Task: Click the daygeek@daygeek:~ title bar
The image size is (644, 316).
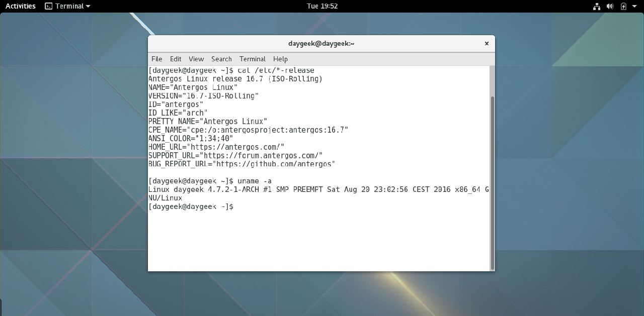Action: (321, 44)
